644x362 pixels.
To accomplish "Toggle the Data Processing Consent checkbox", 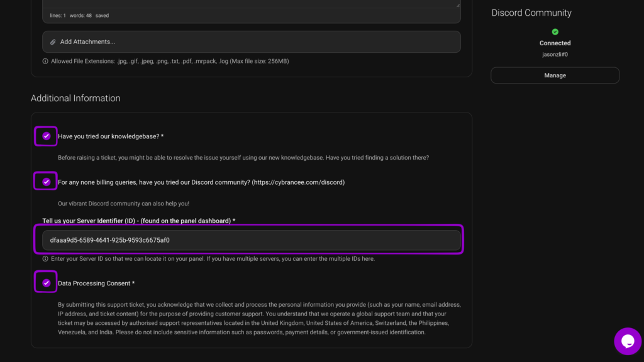I will (x=46, y=282).
